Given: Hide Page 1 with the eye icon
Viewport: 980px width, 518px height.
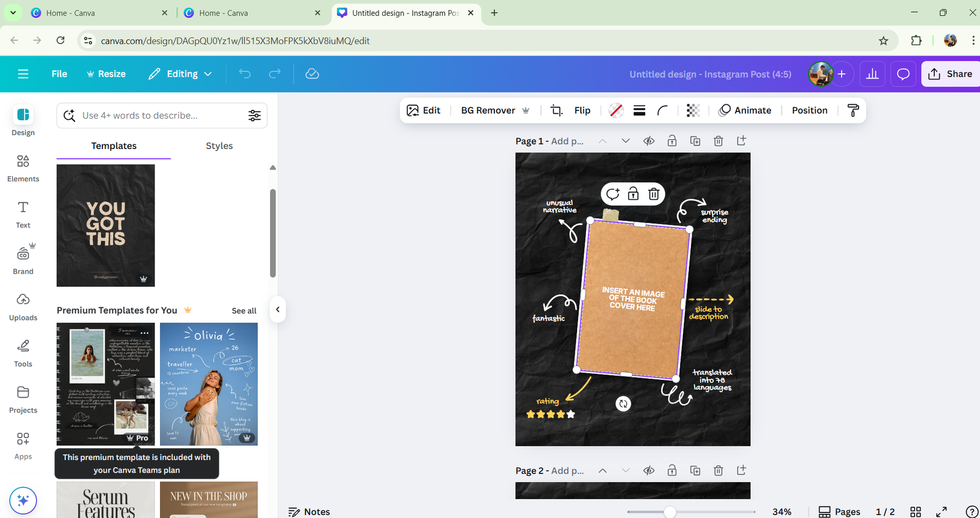Looking at the screenshot, I should (x=648, y=141).
